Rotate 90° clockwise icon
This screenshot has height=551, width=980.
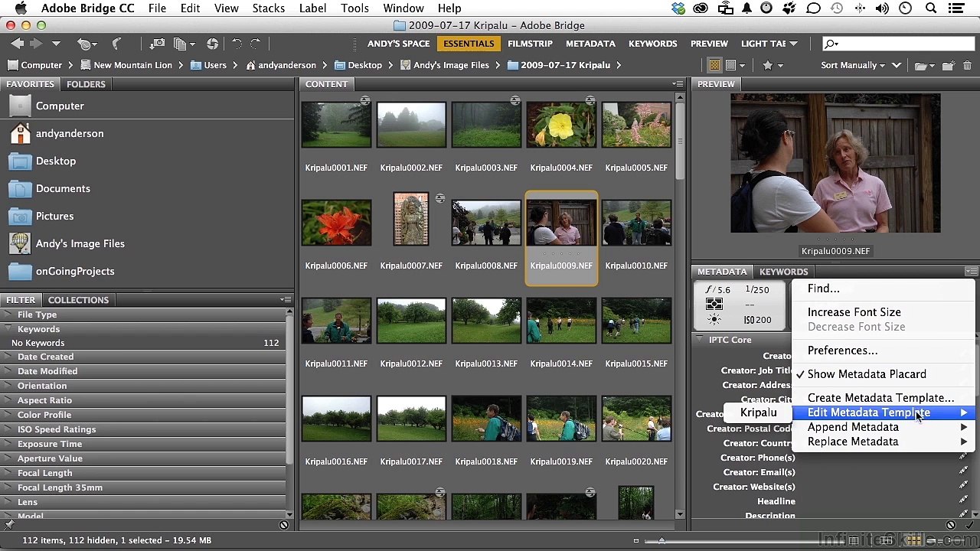(256, 44)
